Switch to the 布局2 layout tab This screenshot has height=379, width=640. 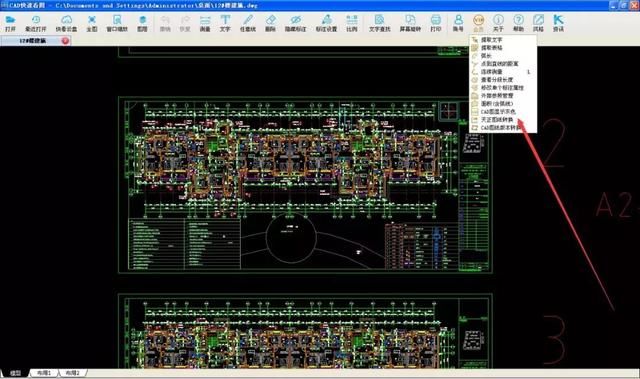[x=73, y=373]
